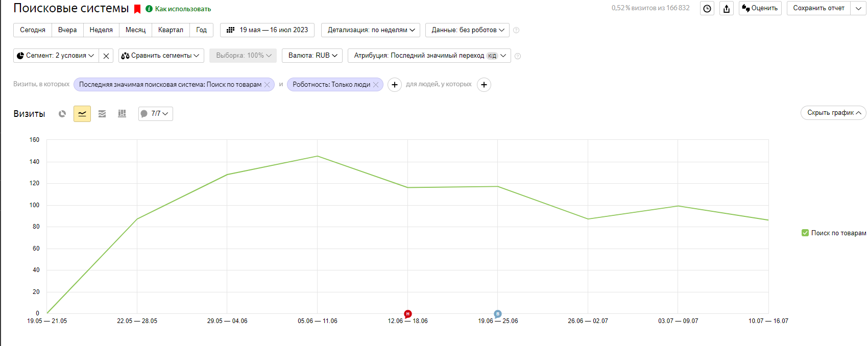Select the line chart view icon
868x346 pixels.
point(82,114)
